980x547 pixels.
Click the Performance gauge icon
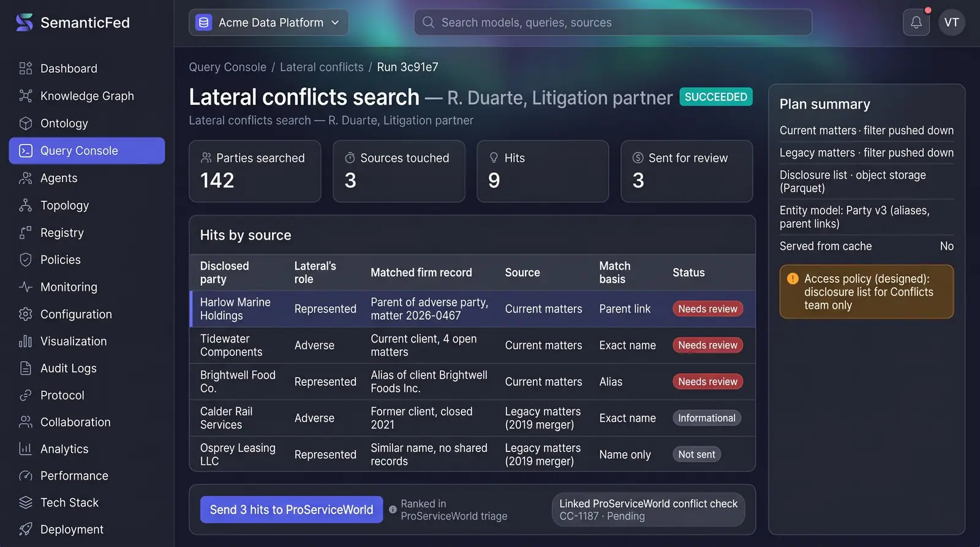(26, 476)
